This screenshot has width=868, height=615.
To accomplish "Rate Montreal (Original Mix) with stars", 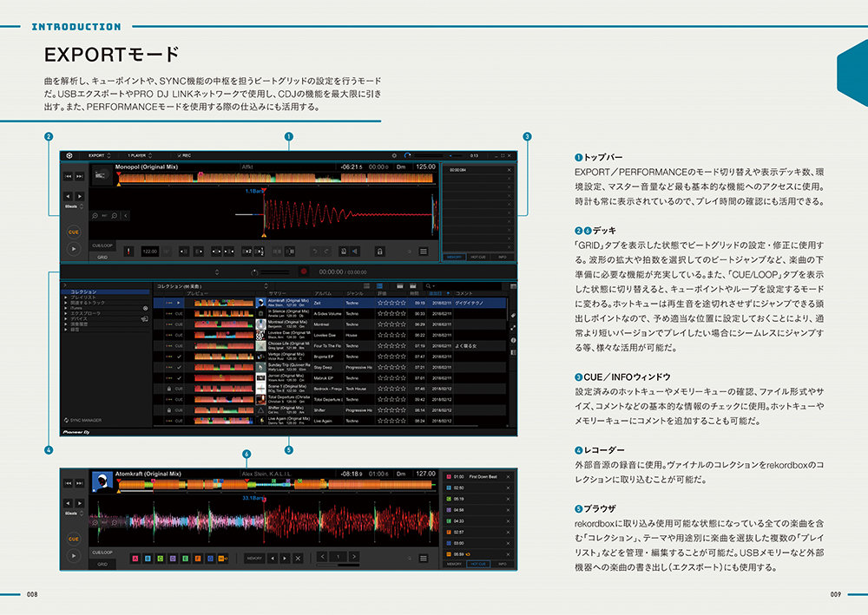I will pos(391,324).
